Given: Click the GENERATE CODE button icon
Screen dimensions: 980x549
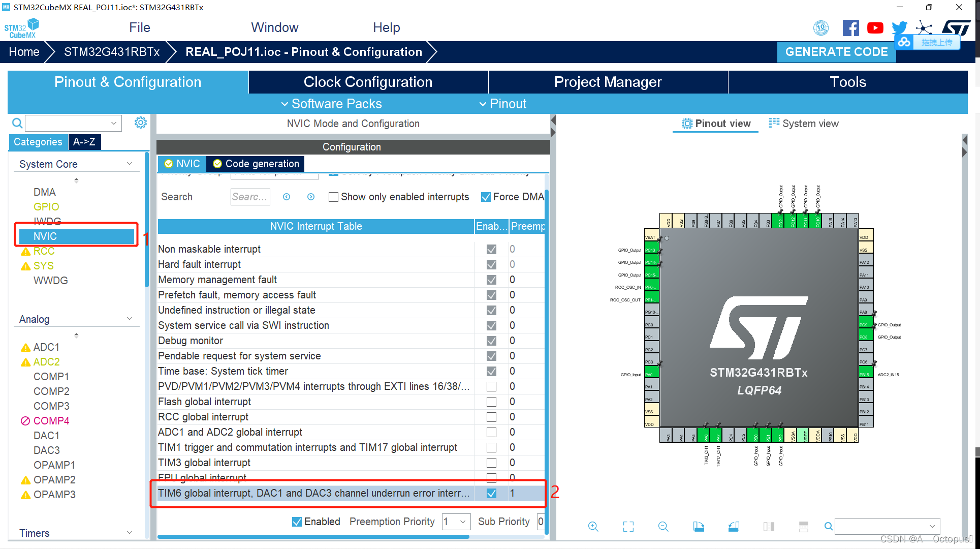Looking at the screenshot, I should 837,51.
